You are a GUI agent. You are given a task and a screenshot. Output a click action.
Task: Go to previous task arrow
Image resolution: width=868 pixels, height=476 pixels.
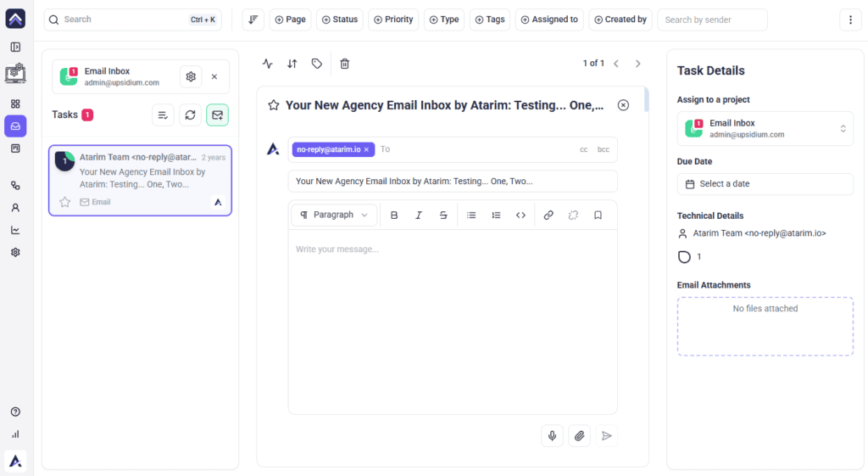click(616, 64)
